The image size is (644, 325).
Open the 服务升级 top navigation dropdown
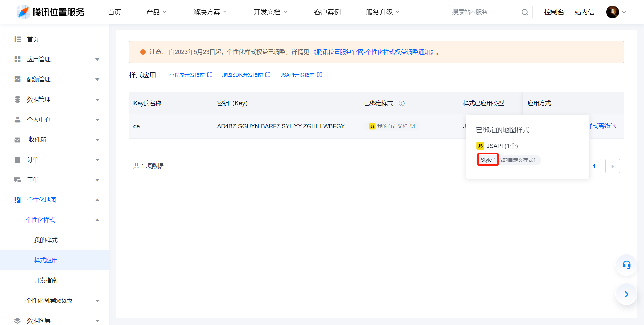[383, 12]
